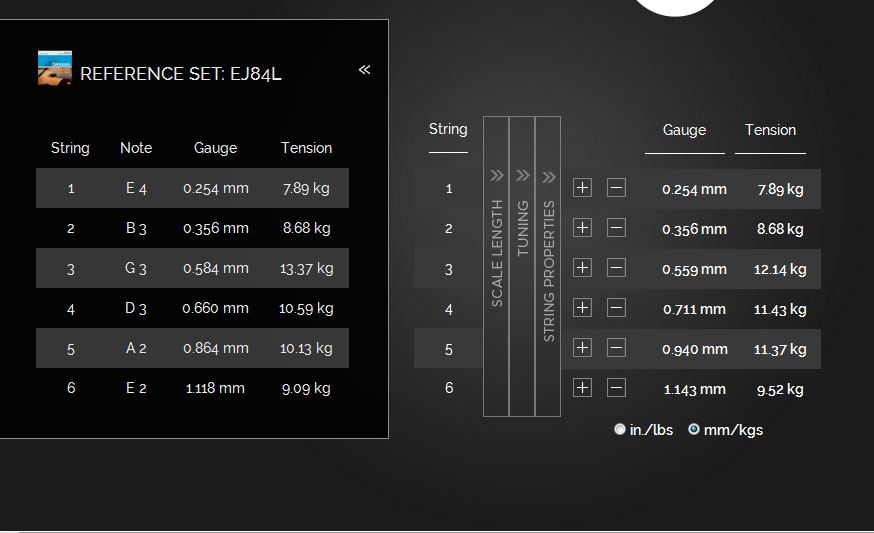Click reference gauge 1.118 mm
Viewport: 874px width, 533px height.
pos(215,388)
